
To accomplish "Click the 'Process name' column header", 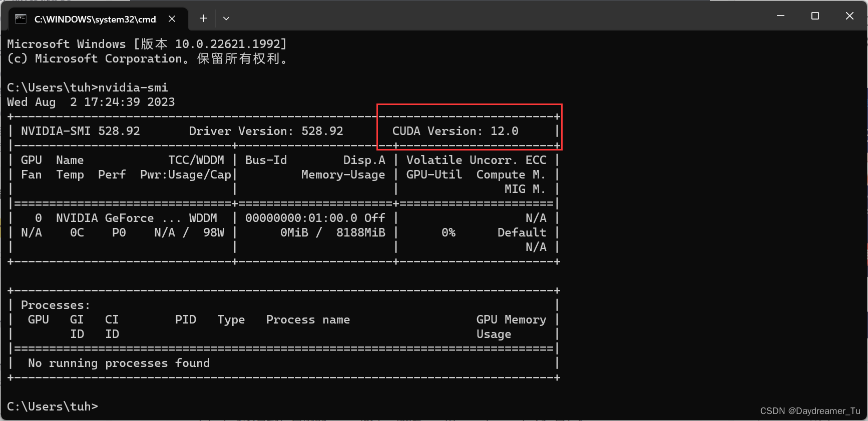I will point(308,319).
